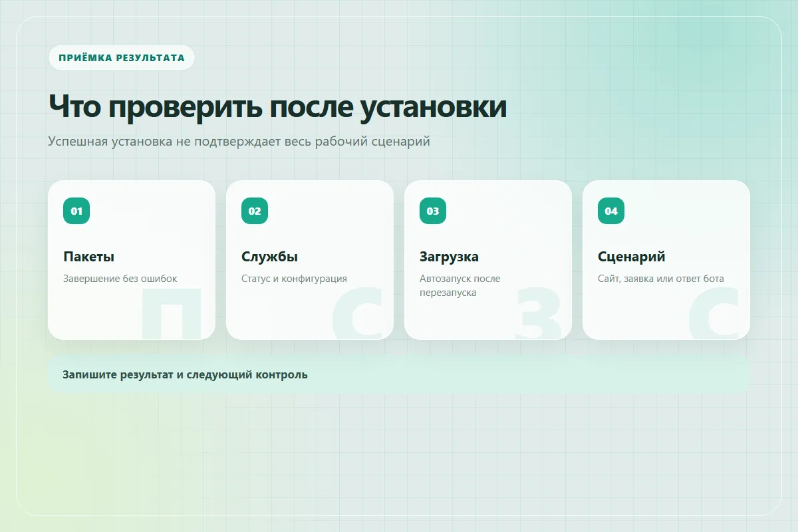This screenshot has width=798, height=532.
Task: Click the 03 badge on Загрузка card
Action: [x=433, y=211]
